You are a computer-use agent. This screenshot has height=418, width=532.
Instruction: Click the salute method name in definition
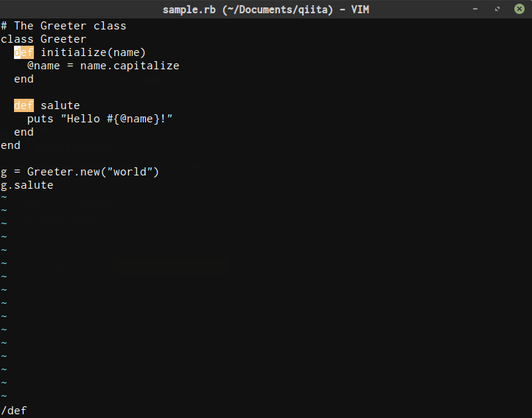(60, 105)
